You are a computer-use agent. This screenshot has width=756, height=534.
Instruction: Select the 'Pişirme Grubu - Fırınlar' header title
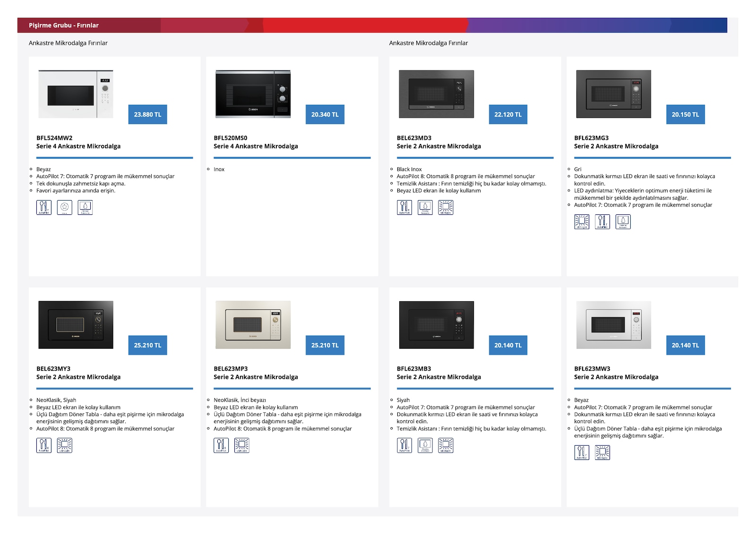64,25
